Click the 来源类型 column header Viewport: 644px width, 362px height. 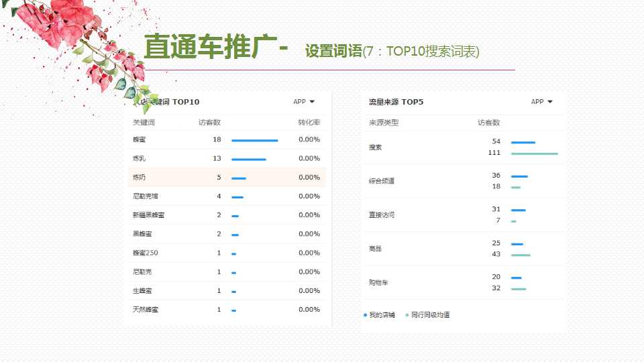tap(383, 123)
